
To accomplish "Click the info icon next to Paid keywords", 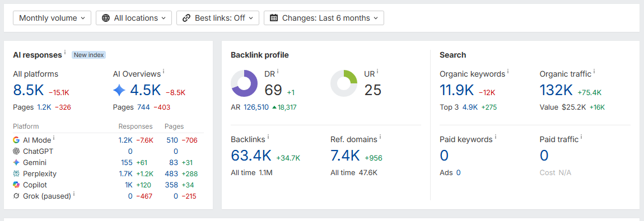I will click(496, 137).
